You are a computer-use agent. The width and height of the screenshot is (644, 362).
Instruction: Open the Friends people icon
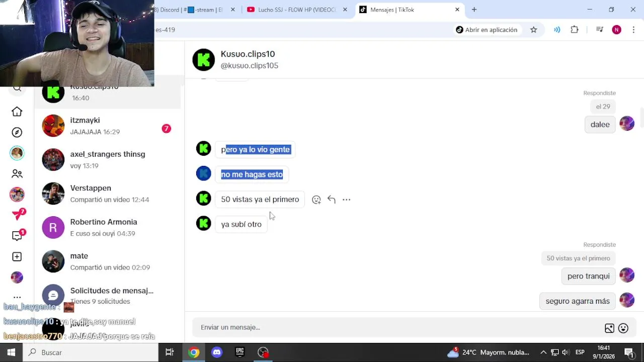click(x=17, y=173)
